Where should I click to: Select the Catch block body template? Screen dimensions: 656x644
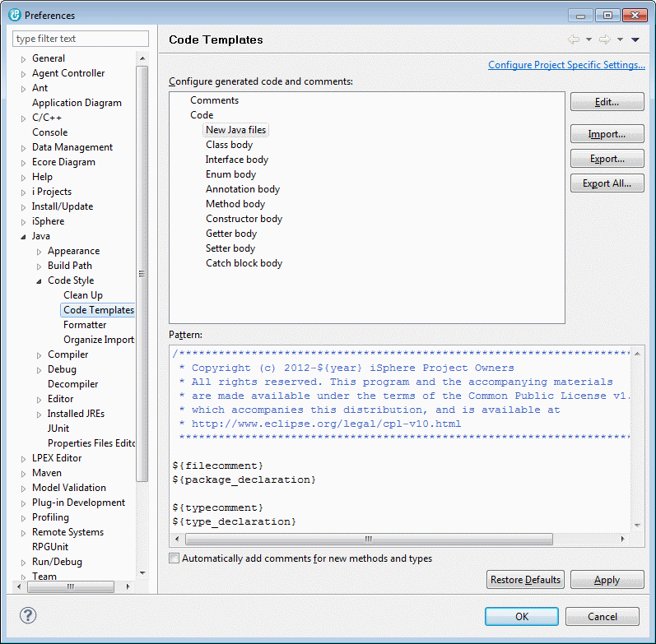244,263
